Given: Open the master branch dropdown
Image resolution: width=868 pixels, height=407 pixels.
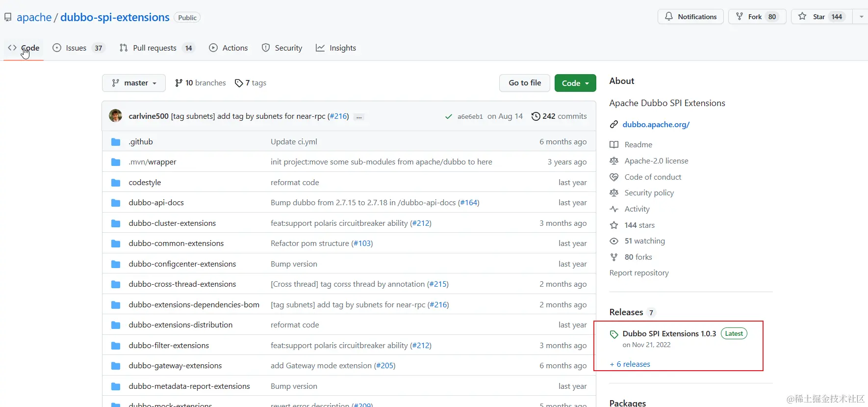Looking at the screenshot, I should (134, 83).
